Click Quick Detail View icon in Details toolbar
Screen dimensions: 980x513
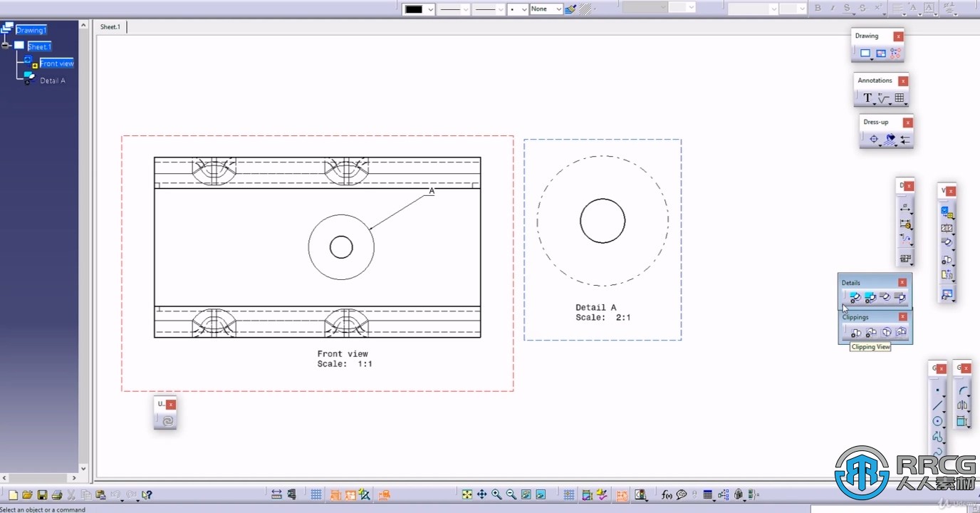(885, 297)
